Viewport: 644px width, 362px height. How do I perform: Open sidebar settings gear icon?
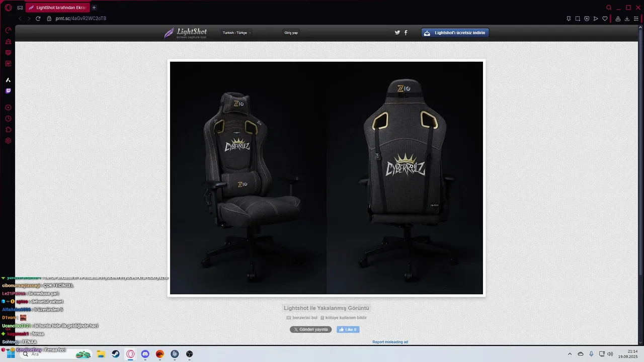8,141
